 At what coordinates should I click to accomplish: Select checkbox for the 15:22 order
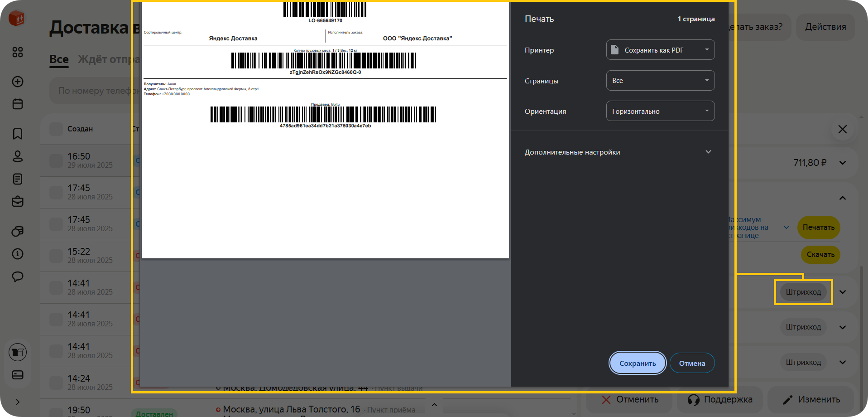[x=56, y=256]
